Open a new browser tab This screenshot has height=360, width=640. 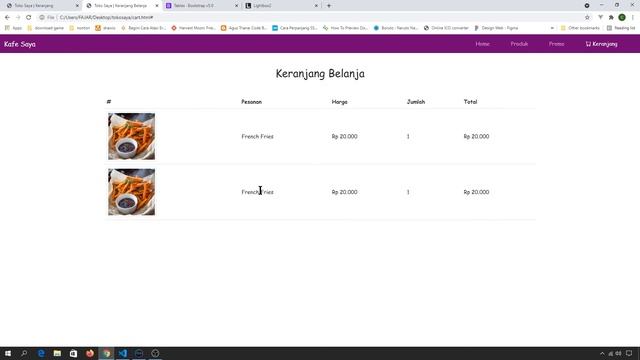(x=329, y=6)
